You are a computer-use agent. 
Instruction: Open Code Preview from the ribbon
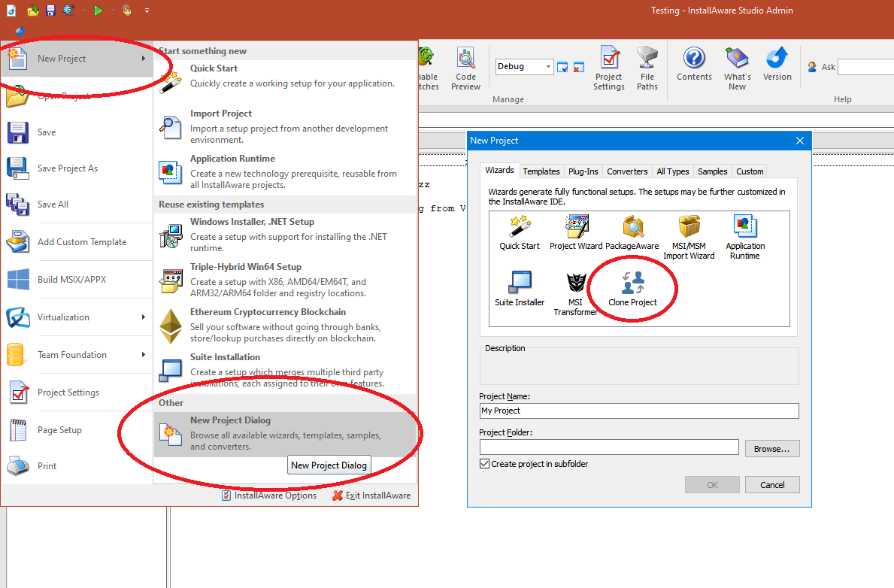466,69
